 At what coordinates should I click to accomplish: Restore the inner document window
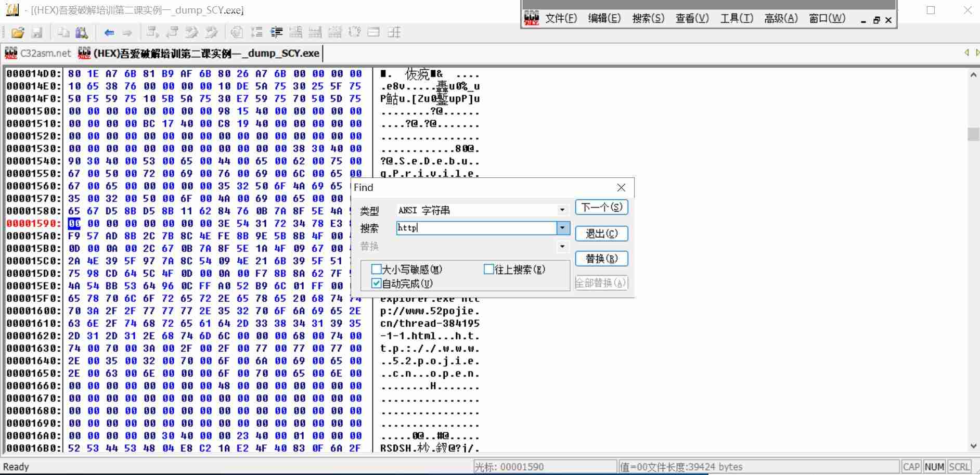click(876, 20)
